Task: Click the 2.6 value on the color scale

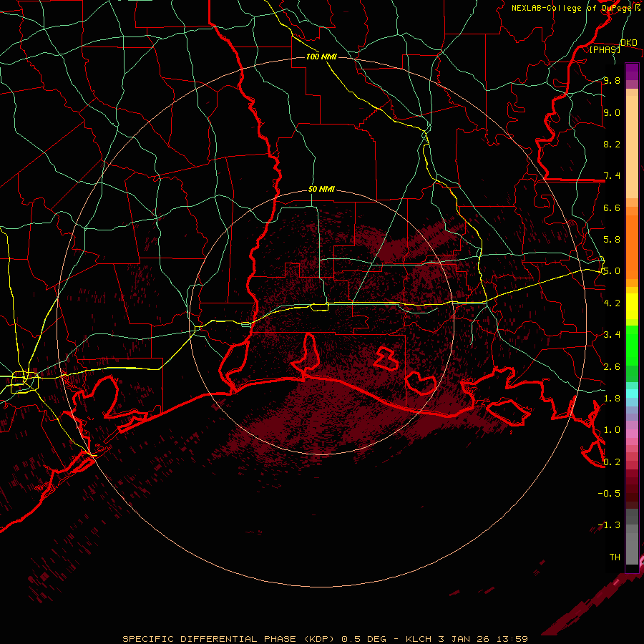Action: pyautogui.click(x=612, y=366)
